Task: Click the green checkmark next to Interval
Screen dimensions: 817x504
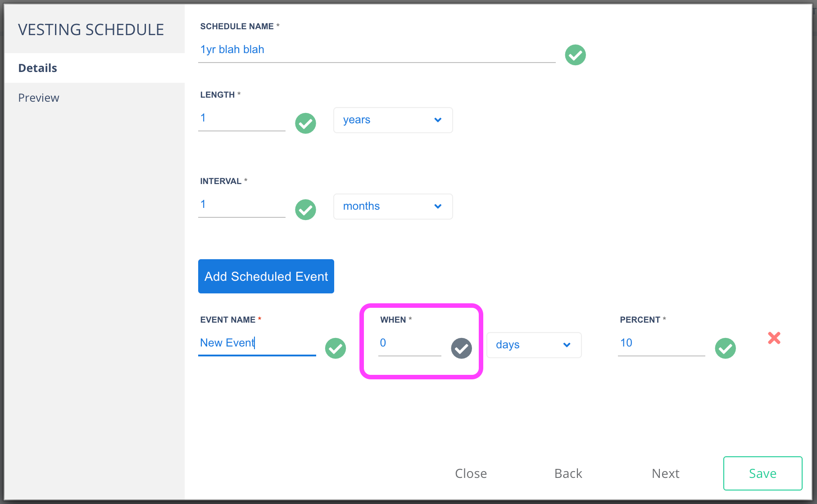Action: coord(305,210)
